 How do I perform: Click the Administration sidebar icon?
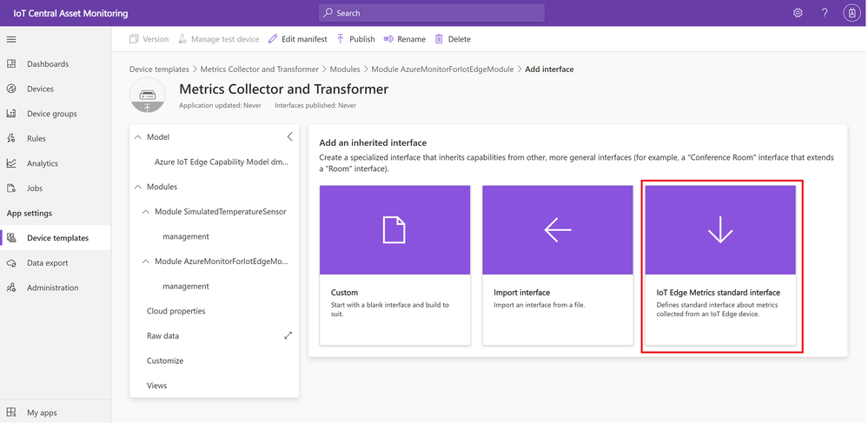[x=11, y=288]
